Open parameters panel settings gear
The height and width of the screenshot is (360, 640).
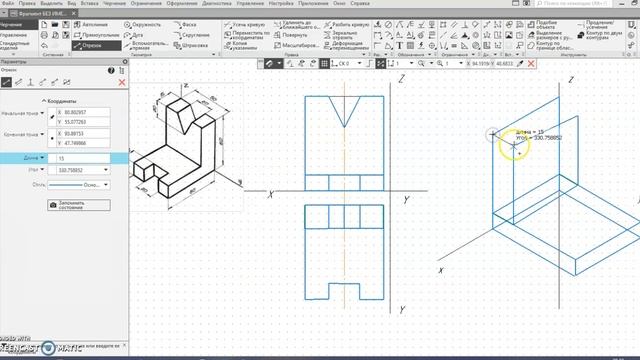125,62
